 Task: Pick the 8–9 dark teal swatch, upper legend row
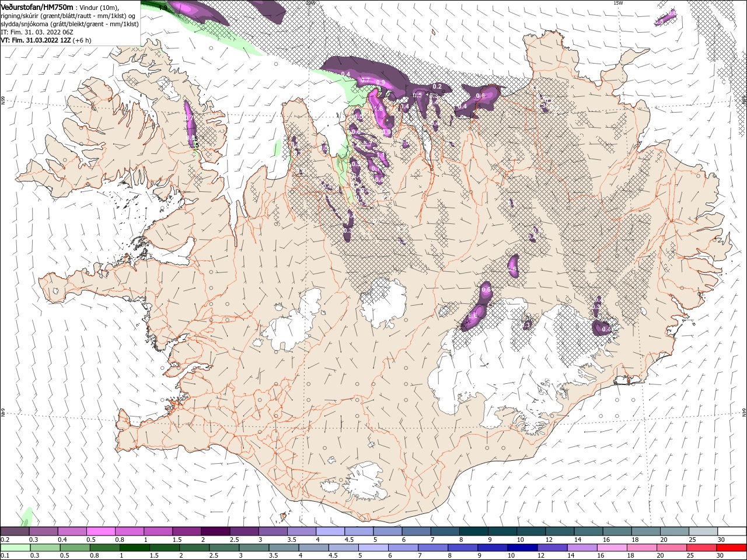pyautogui.click(x=473, y=531)
